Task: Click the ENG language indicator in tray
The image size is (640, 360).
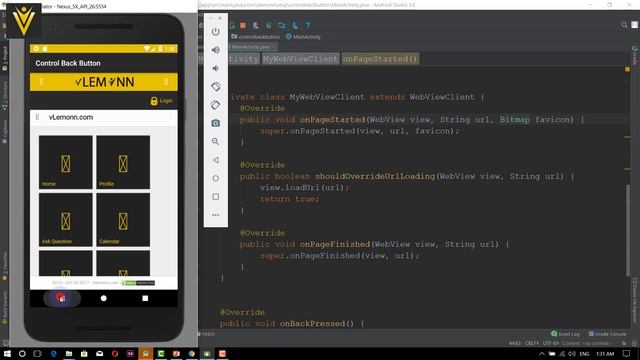Action: [x=584, y=354]
